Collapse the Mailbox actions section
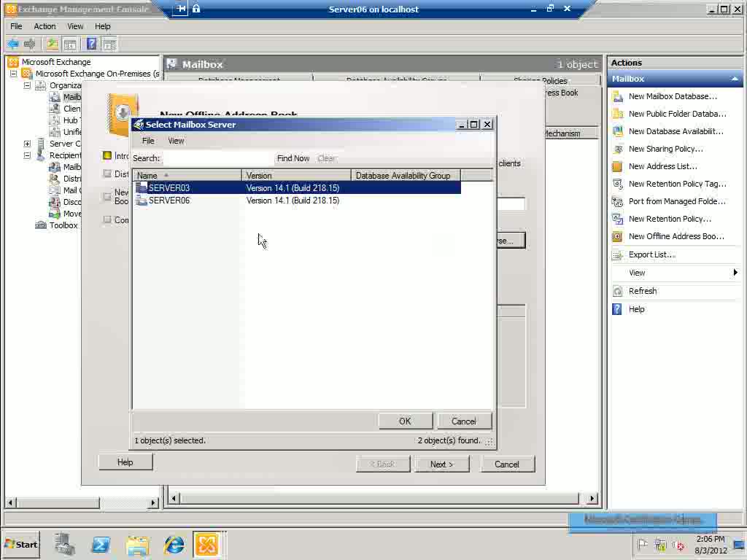The width and height of the screenshot is (747, 560). point(735,79)
